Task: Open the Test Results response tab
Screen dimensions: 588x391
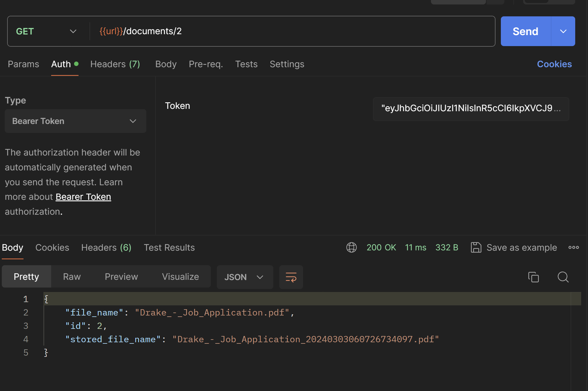Action: [x=169, y=247]
